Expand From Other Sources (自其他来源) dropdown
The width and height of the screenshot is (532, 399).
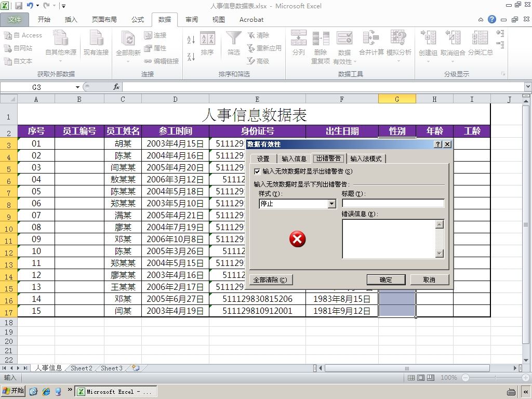click(61, 61)
